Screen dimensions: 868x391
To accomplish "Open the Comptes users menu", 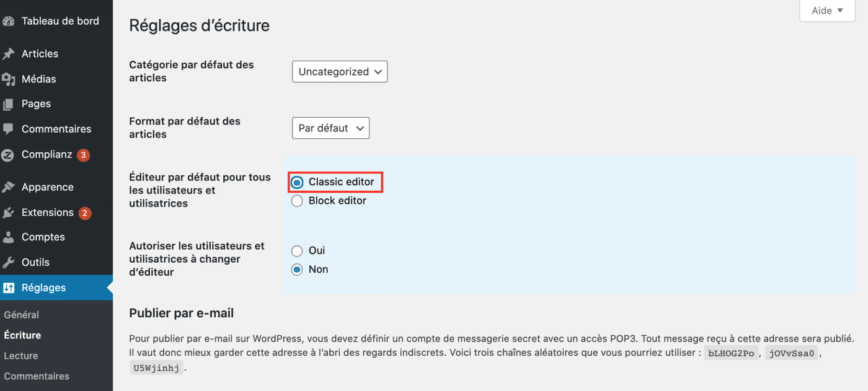I will click(x=43, y=237).
